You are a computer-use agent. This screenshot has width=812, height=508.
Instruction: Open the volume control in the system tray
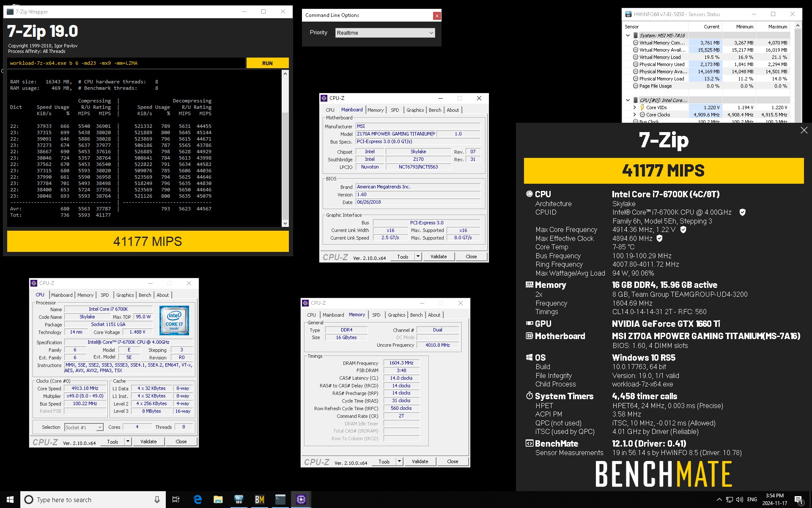739,500
